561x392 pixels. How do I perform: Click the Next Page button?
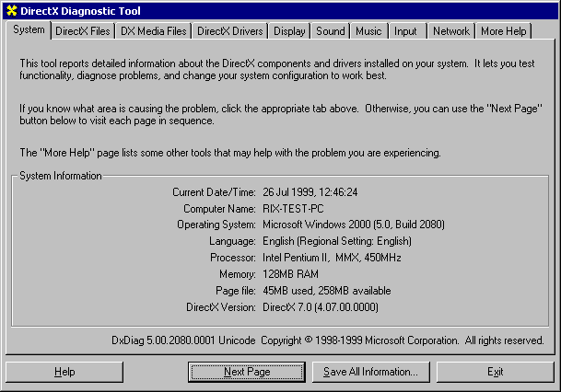click(x=247, y=372)
